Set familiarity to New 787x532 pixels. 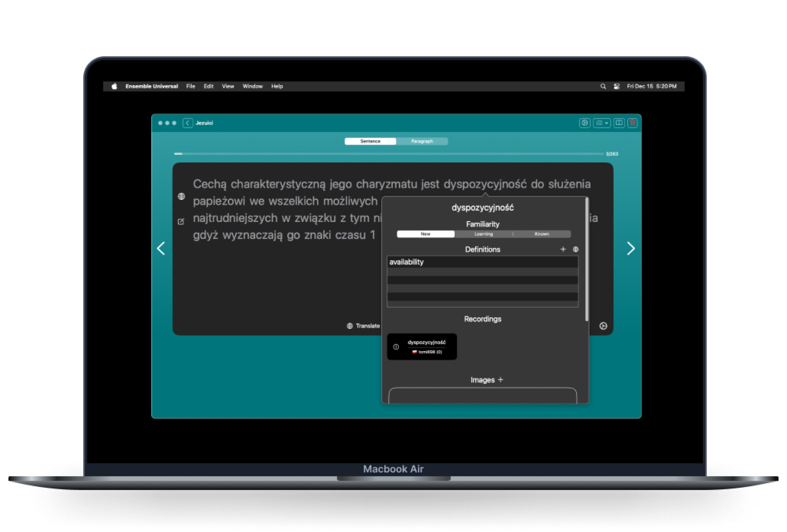coord(425,234)
